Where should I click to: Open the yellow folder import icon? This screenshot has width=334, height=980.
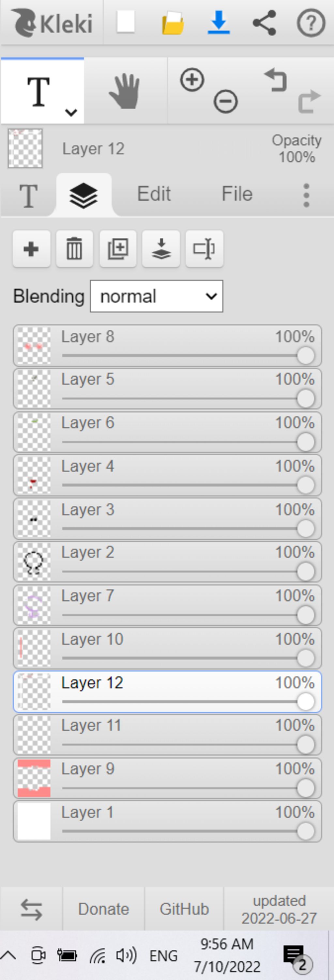[173, 23]
